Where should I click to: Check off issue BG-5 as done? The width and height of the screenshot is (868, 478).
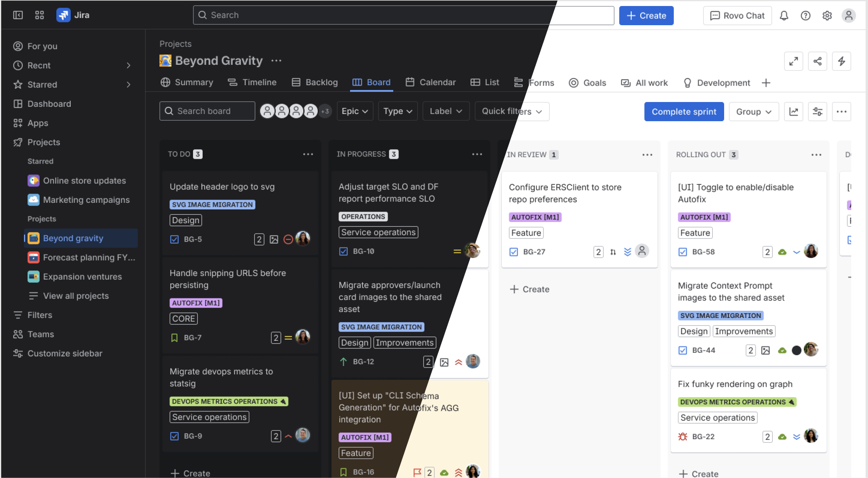click(x=175, y=239)
